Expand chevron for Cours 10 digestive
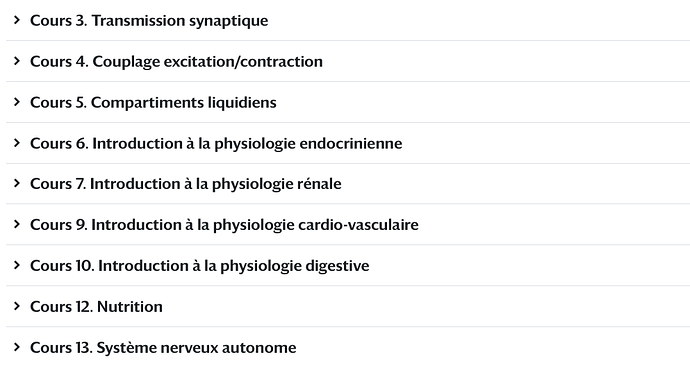Image resolution: width=690 pixels, height=366 pixels. (17, 265)
